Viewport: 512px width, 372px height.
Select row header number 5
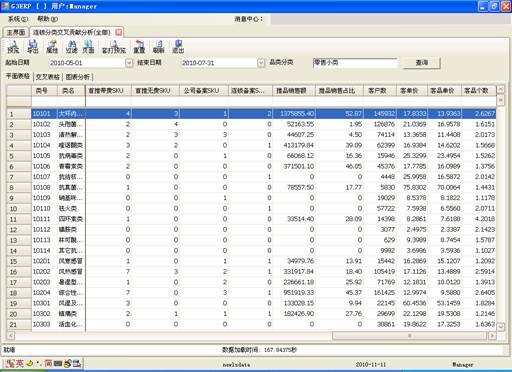pos(19,156)
